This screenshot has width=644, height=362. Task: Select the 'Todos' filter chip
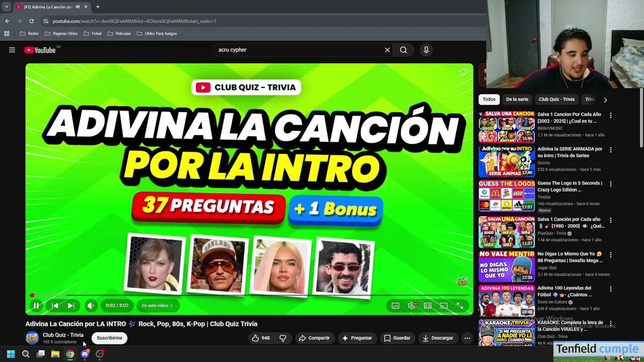pyautogui.click(x=489, y=100)
